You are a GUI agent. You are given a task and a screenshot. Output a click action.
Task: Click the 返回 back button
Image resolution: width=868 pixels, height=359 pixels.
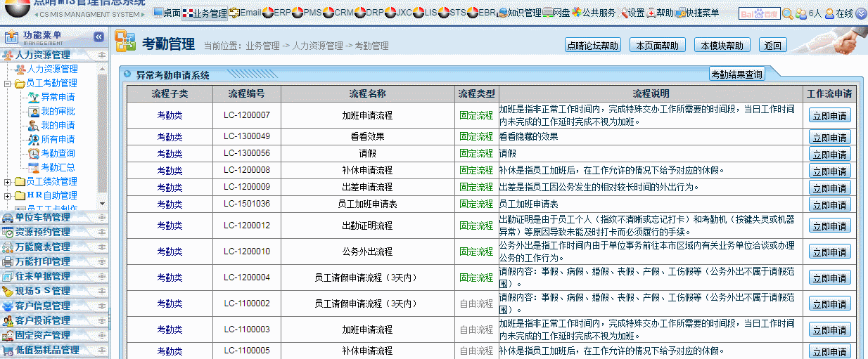(x=772, y=46)
